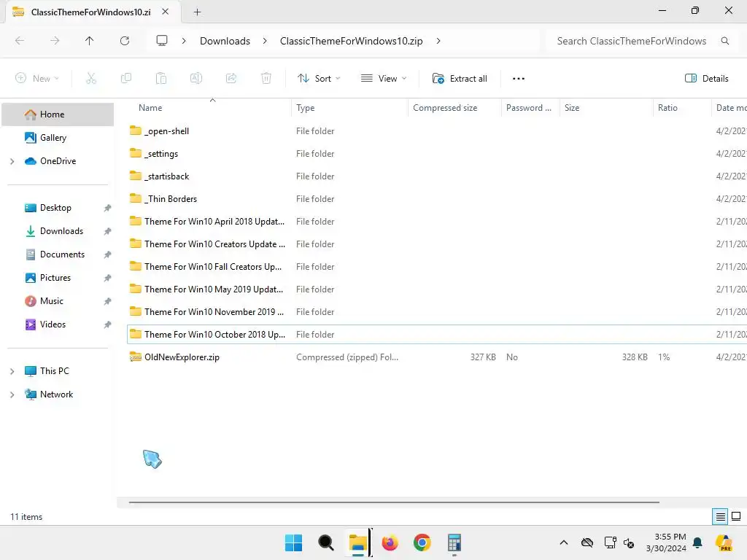747x560 pixels.
Task: Toggle the Details pane
Action: (706, 79)
